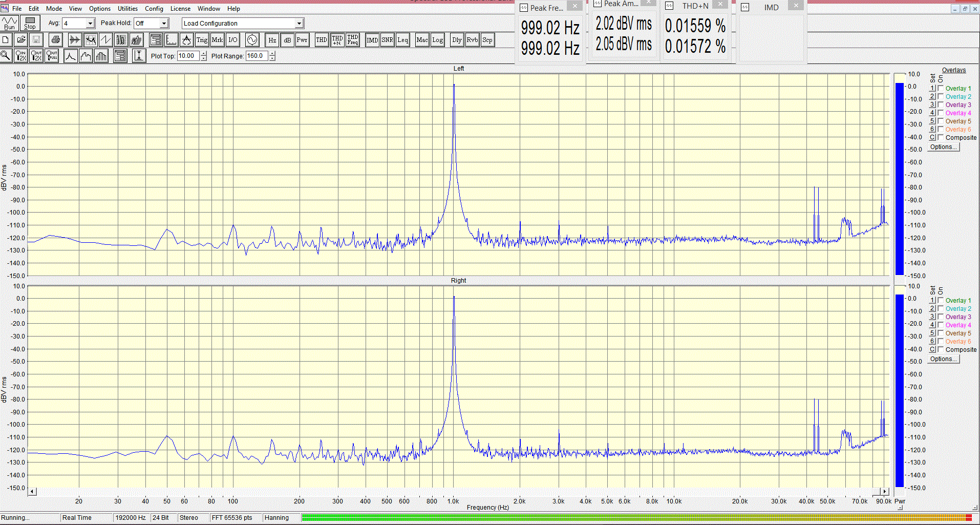Select the IMD distortion tool
The width and height of the screenshot is (980, 525).
[372, 40]
